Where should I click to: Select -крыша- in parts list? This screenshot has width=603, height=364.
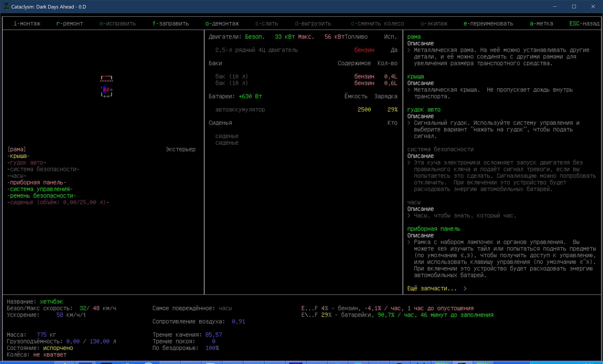pos(18,156)
